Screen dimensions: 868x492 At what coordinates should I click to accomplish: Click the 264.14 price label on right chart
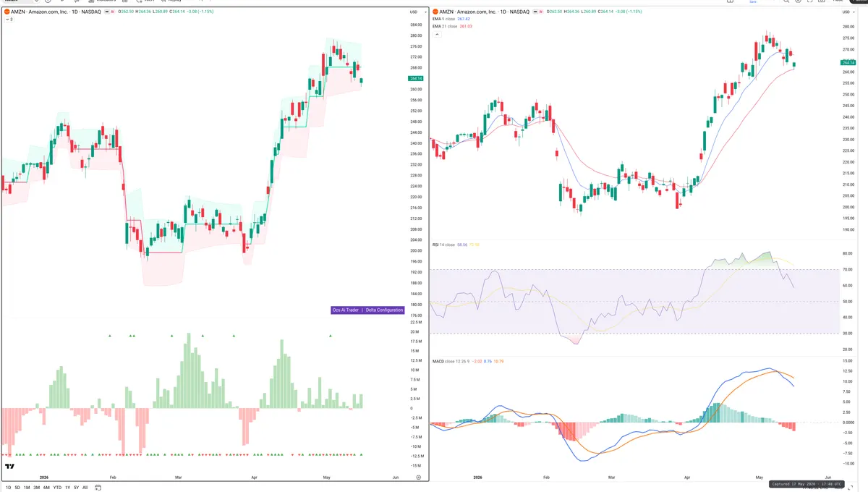coord(849,62)
